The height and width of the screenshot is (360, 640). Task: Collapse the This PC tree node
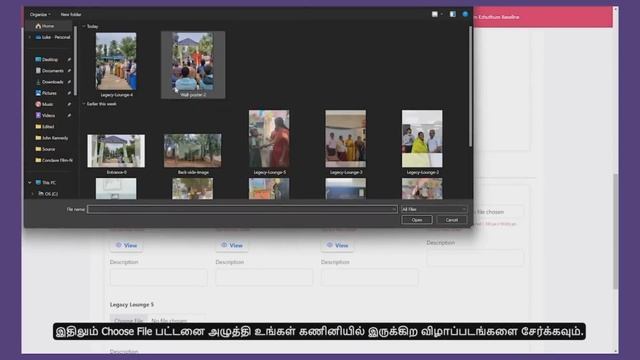(x=29, y=182)
